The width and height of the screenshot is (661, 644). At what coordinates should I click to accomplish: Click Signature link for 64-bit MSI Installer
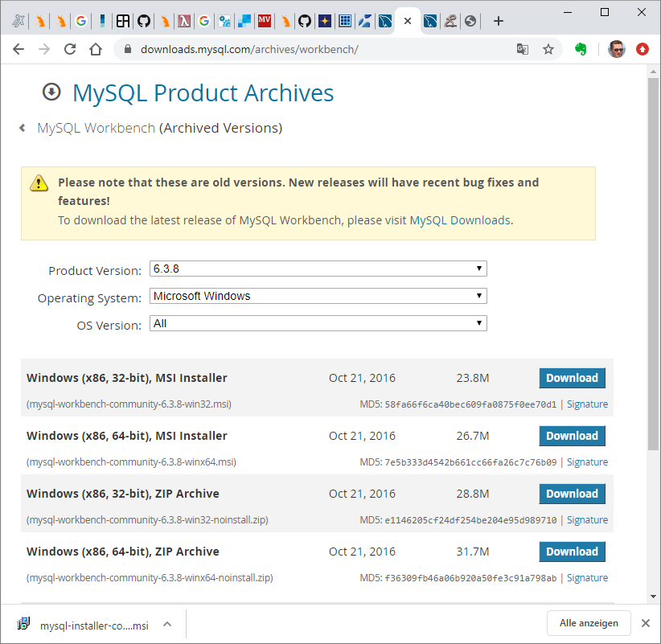[x=587, y=462]
